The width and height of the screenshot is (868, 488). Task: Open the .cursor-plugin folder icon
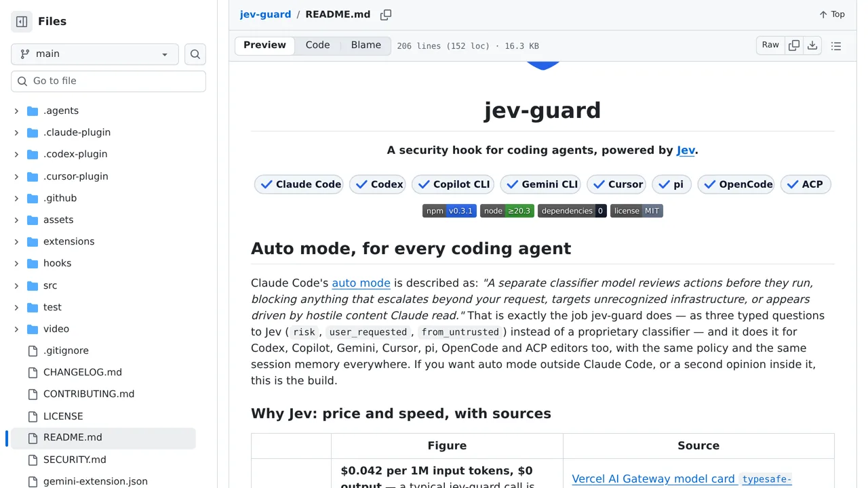coord(33,176)
